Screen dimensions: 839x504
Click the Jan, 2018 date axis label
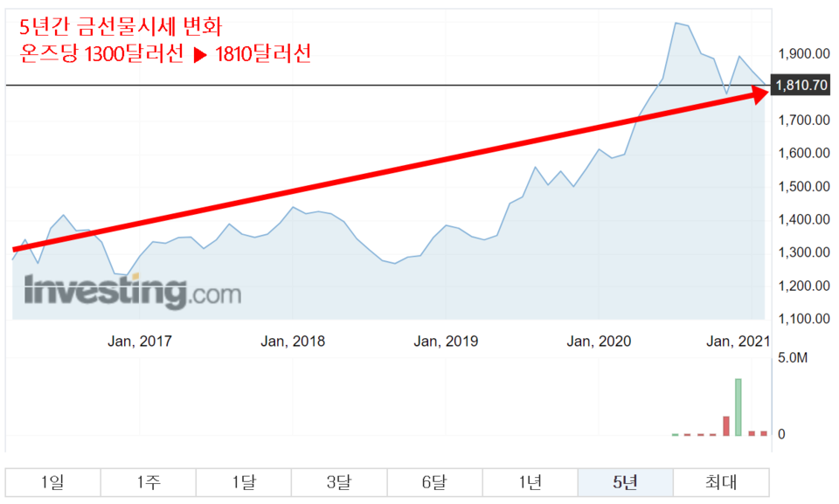[x=293, y=342]
